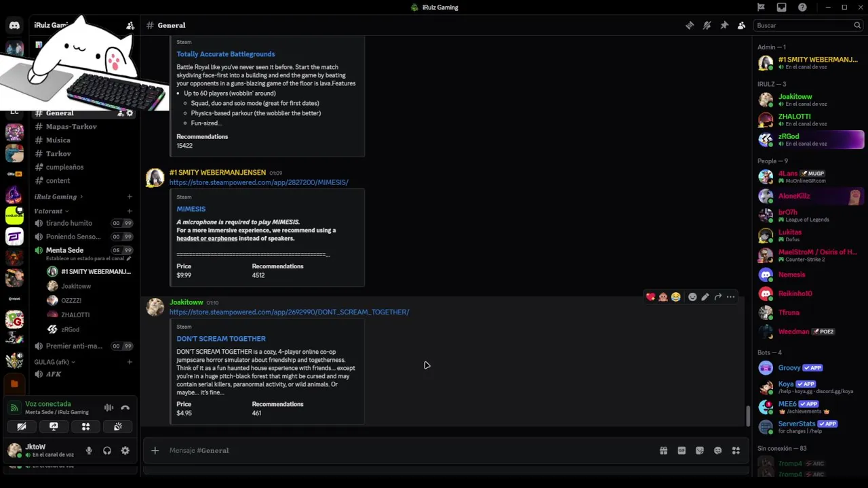Image resolution: width=868 pixels, height=488 pixels.
Task: Click the Buscar search field
Action: point(808,25)
